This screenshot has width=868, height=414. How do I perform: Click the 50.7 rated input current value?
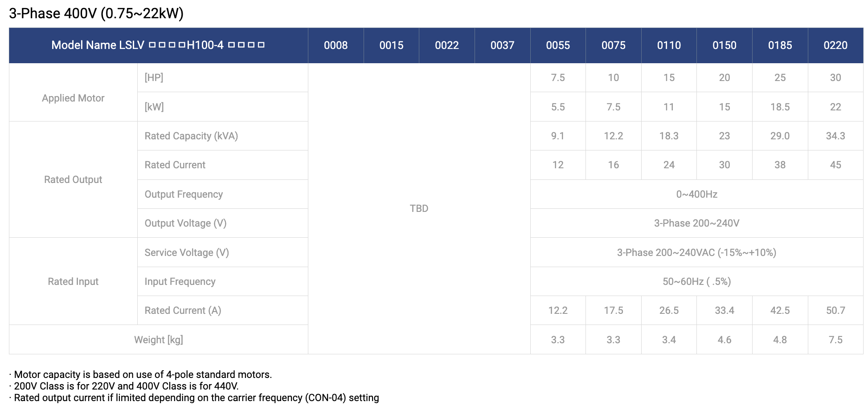[x=835, y=310]
